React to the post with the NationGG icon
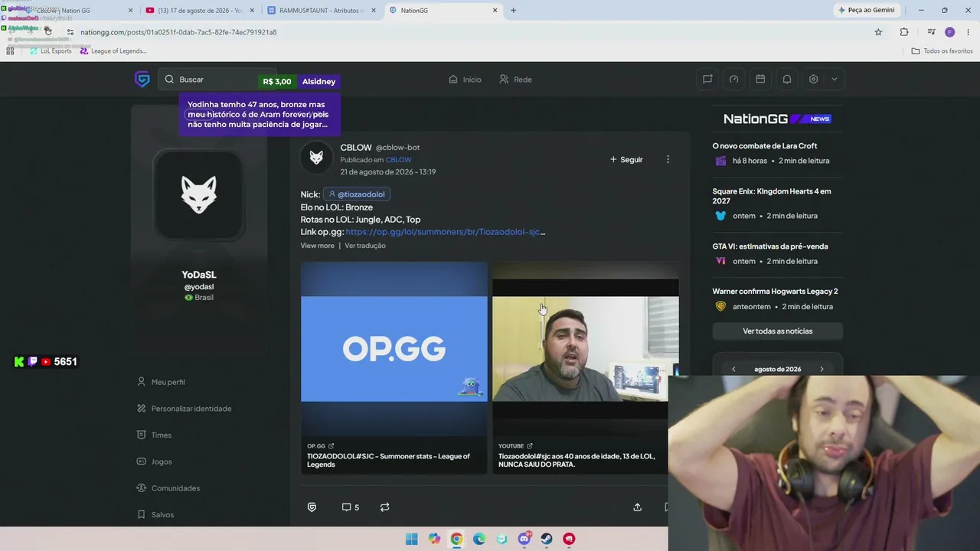The height and width of the screenshot is (551, 980). coord(312,507)
